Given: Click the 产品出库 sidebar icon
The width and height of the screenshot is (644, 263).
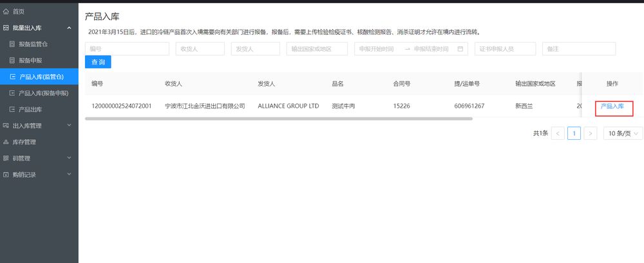Looking at the screenshot, I should [x=12, y=110].
